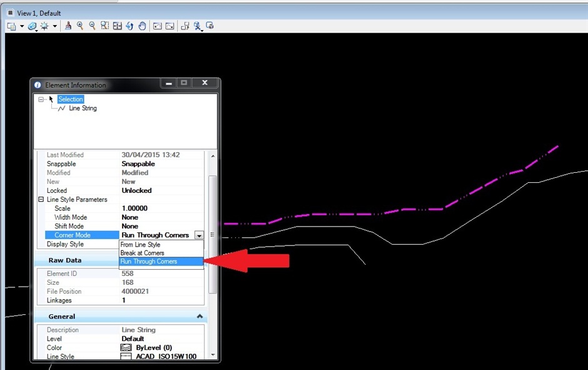
Task: Open the Adjust View Brightness dropdown arrow
Action: [55, 26]
